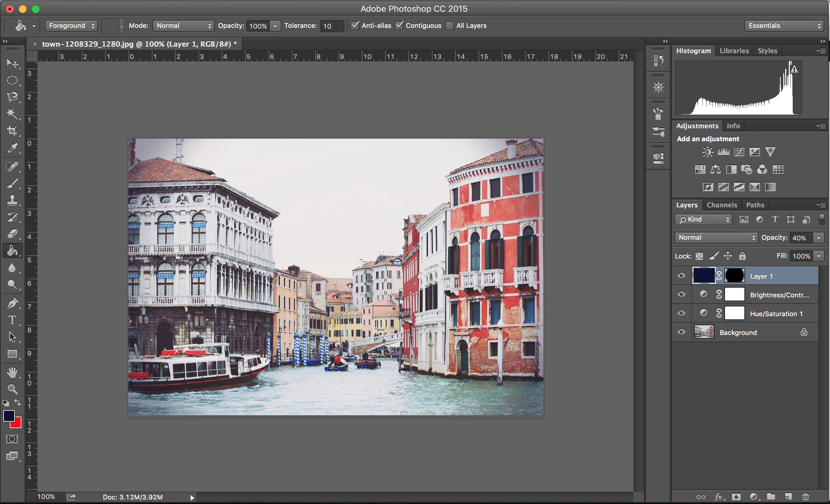Screen dimensions: 830x504
Task: Hide the Background layer
Action: (x=682, y=332)
